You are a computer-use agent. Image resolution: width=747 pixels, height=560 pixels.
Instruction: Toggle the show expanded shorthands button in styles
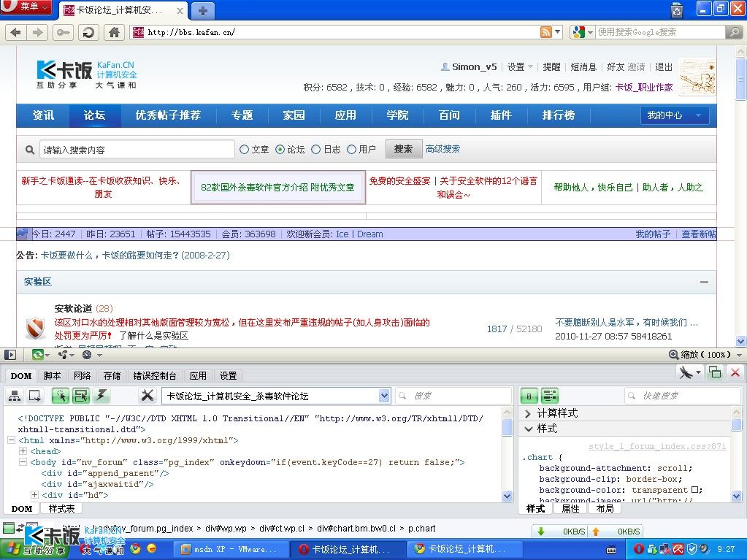pos(550,396)
